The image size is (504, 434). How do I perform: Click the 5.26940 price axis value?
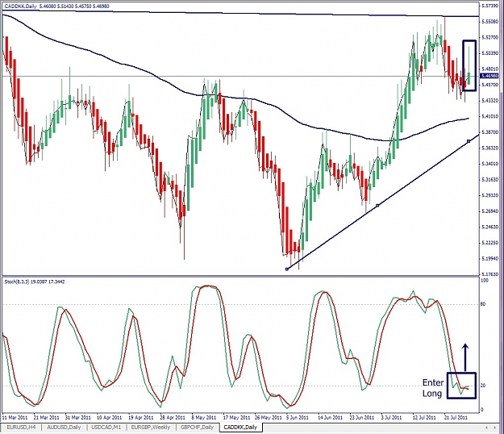490,211
